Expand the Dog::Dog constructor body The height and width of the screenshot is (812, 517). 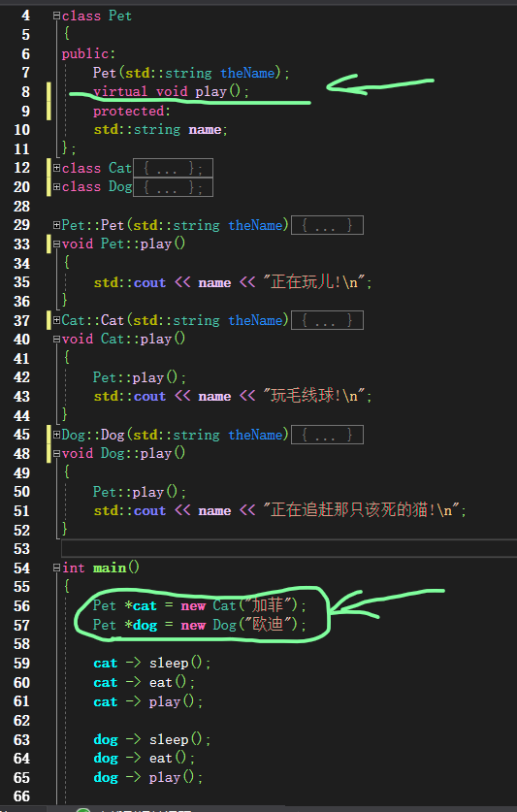[56, 435]
